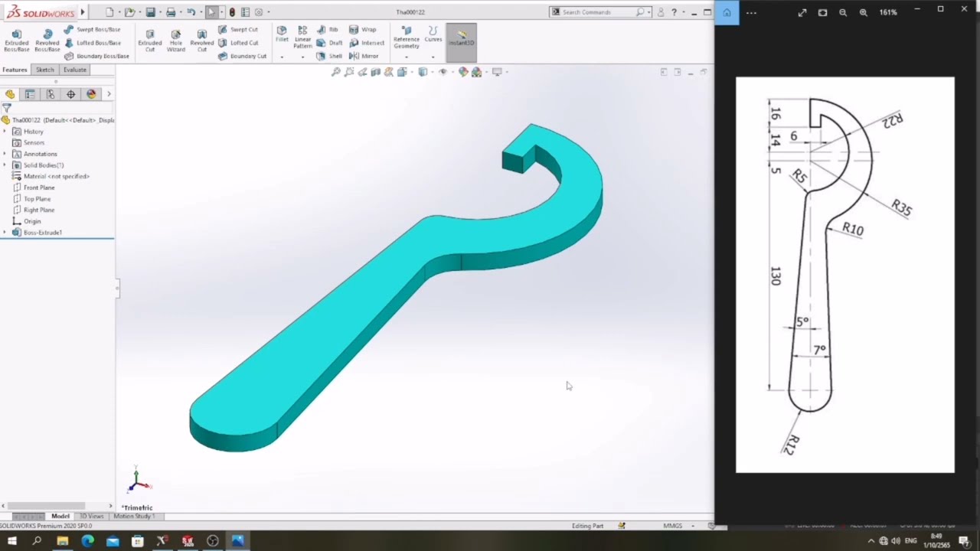Switch to the Features tab
980x551 pixels.
[15, 70]
